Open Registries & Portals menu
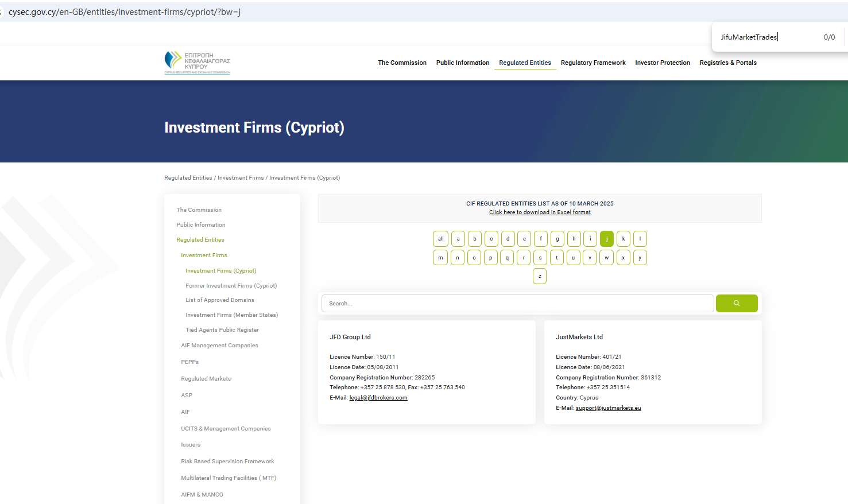The image size is (848, 504). coord(727,63)
